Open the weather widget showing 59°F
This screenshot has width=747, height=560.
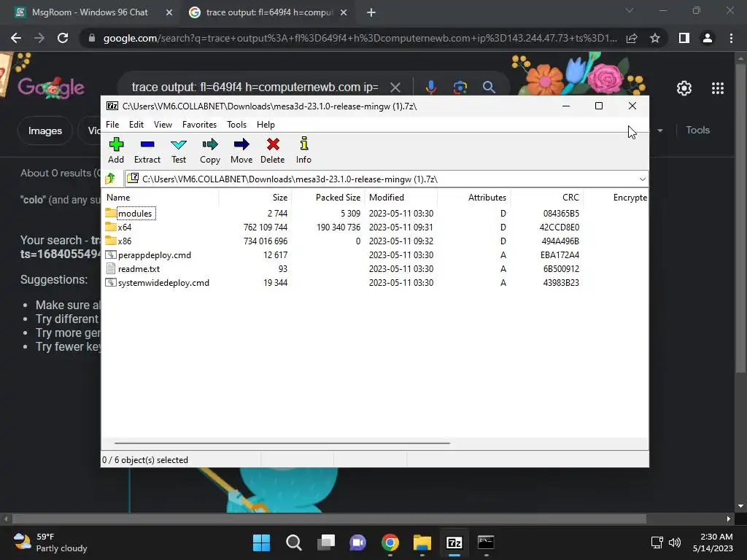50,542
